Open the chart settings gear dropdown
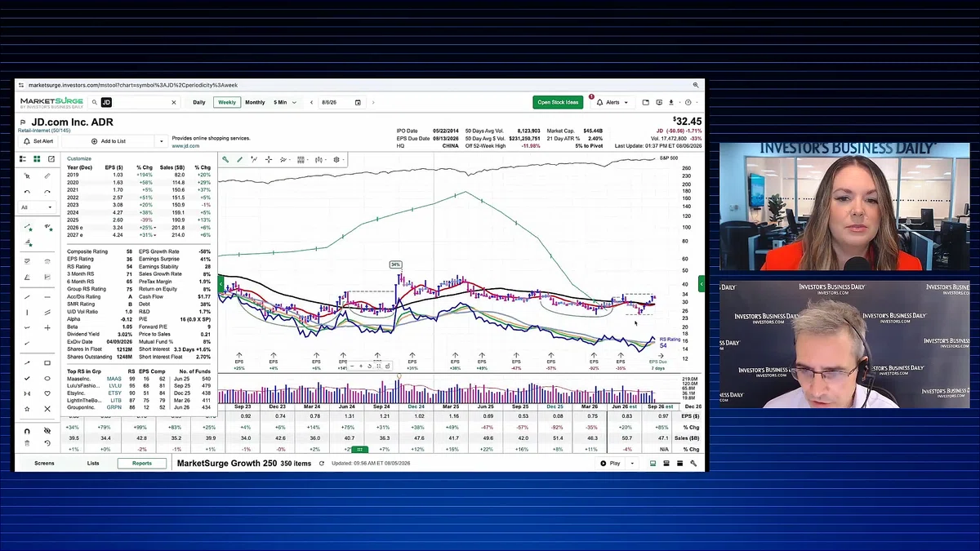 pos(337,159)
